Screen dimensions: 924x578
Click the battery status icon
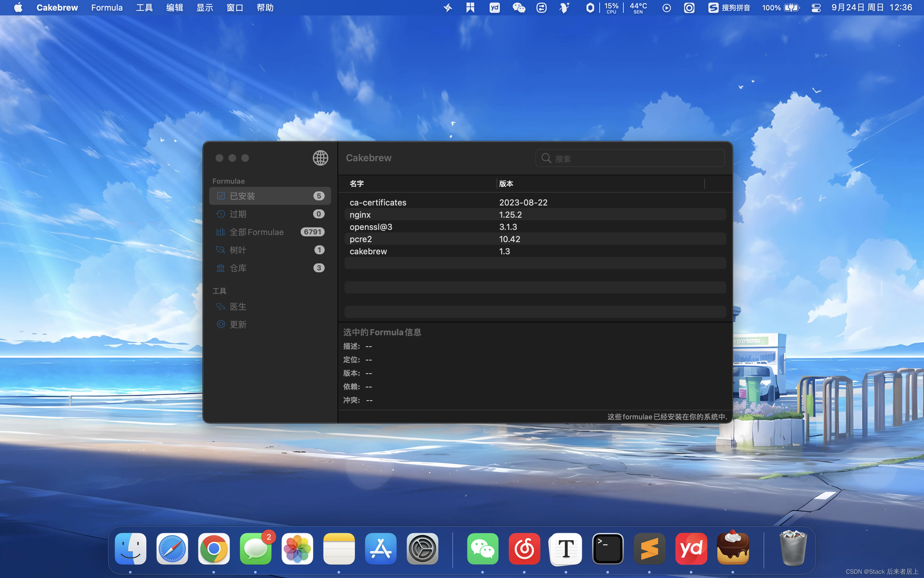point(791,8)
